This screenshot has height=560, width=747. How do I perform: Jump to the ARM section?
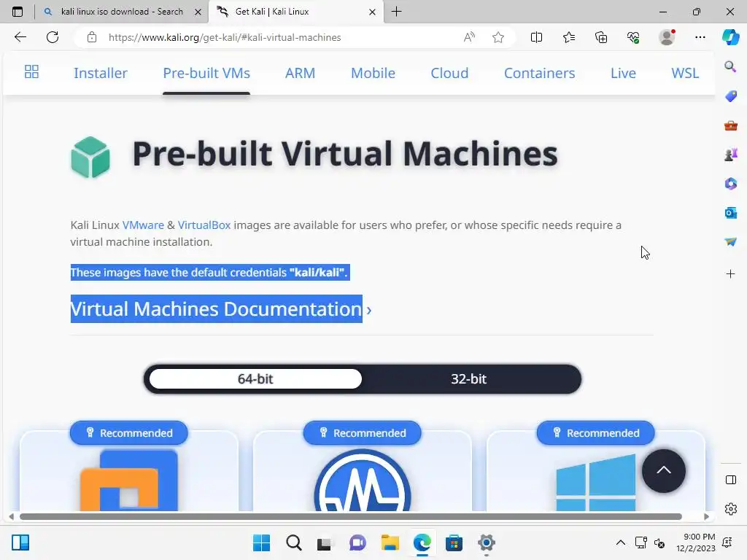[300, 73]
